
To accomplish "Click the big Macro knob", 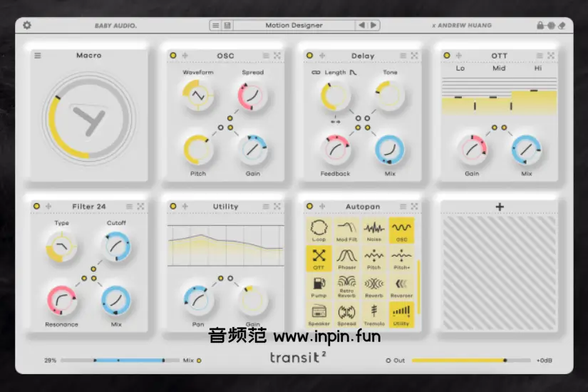I will tap(89, 119).
